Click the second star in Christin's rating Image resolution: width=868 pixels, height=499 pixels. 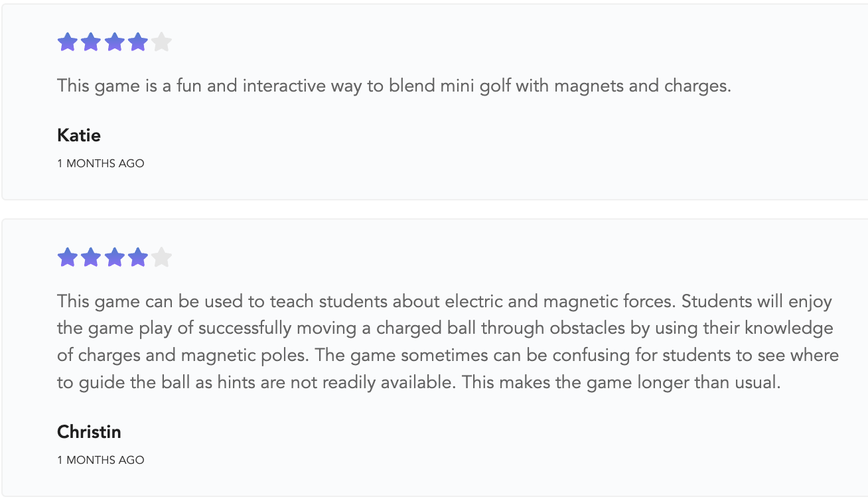91,257
